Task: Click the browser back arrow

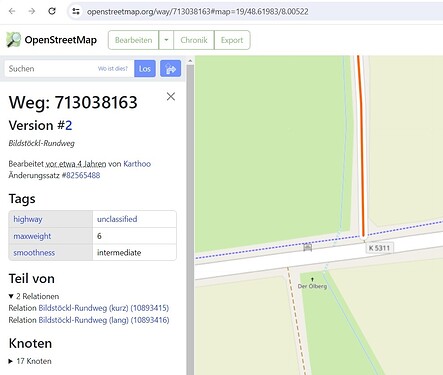Action: (x=12, y=11)
